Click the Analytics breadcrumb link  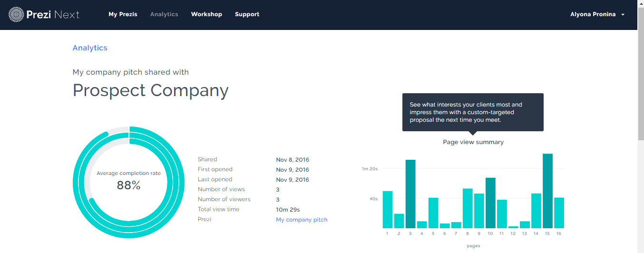[90, 48]
